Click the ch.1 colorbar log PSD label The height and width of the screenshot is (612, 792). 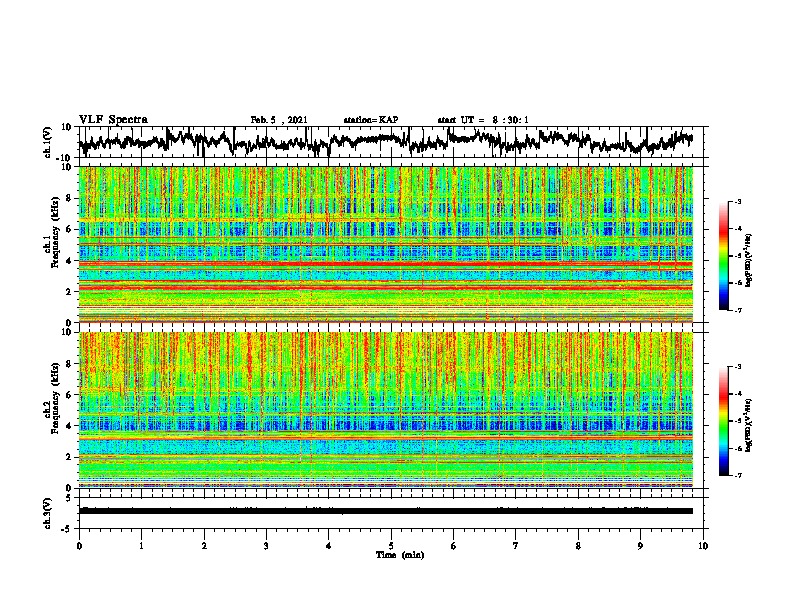click(x=749, y=261)
